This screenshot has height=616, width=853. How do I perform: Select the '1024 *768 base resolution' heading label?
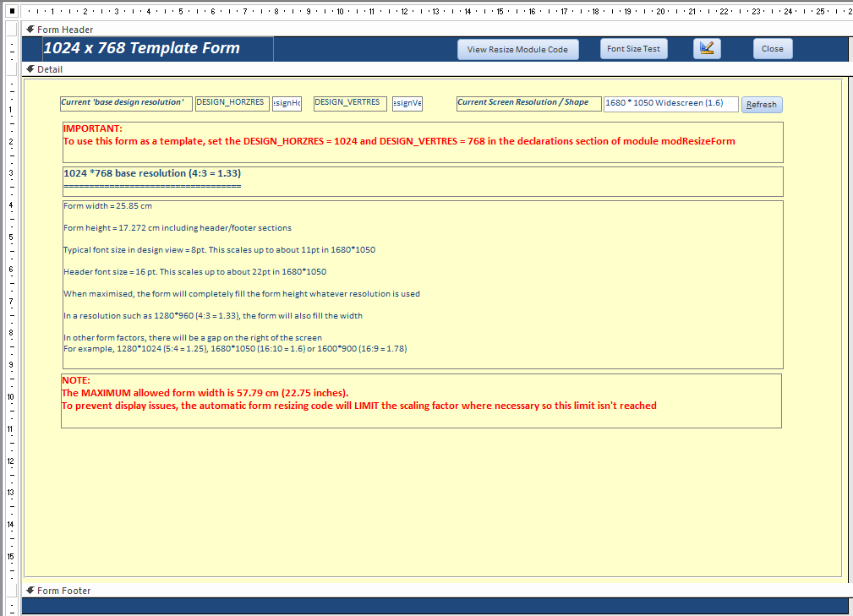click(x=423, y=182)
